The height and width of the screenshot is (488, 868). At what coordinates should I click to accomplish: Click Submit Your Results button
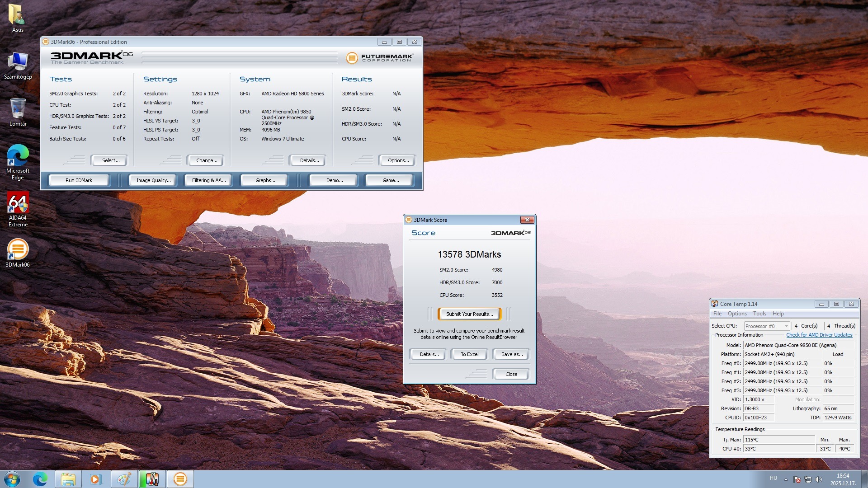pos(469,314)
